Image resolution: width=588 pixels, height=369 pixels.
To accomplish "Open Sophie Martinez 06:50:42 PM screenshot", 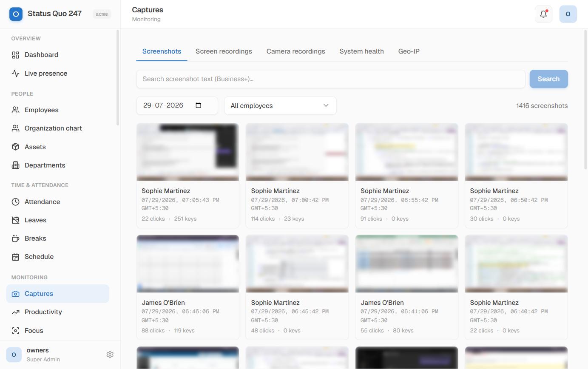I will tap(516, 176).
